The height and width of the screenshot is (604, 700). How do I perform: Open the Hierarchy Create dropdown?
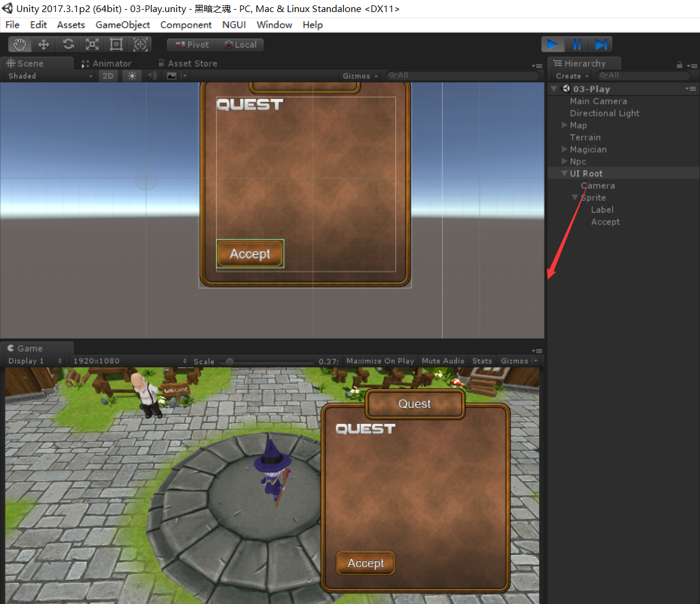572,76
